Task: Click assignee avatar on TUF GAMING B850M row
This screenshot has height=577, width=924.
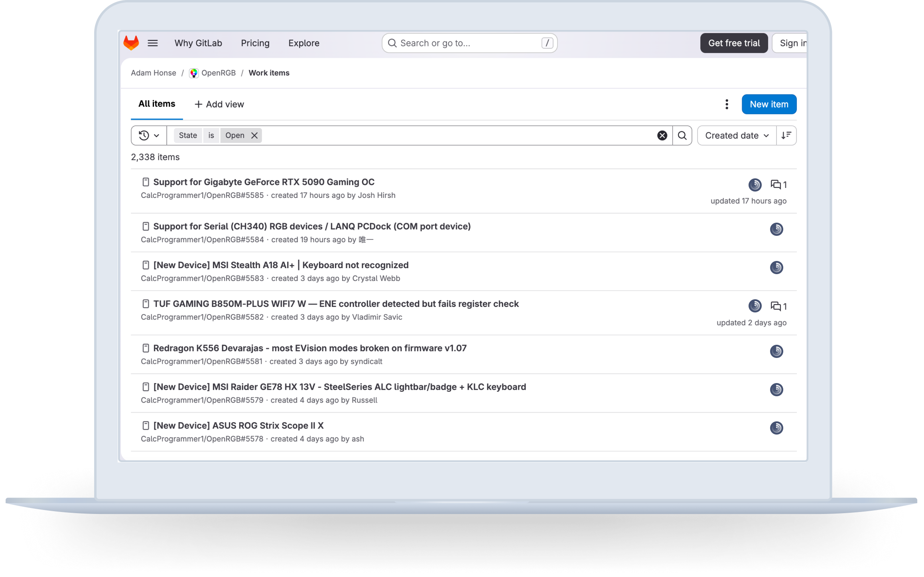Action: 755,306
